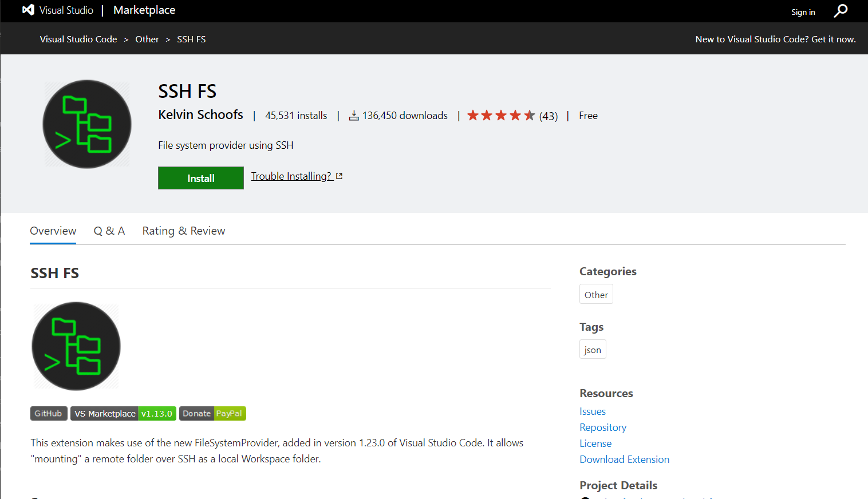Go to Marketplace home link
The image size is (868, 499).
tap(144, 10)
